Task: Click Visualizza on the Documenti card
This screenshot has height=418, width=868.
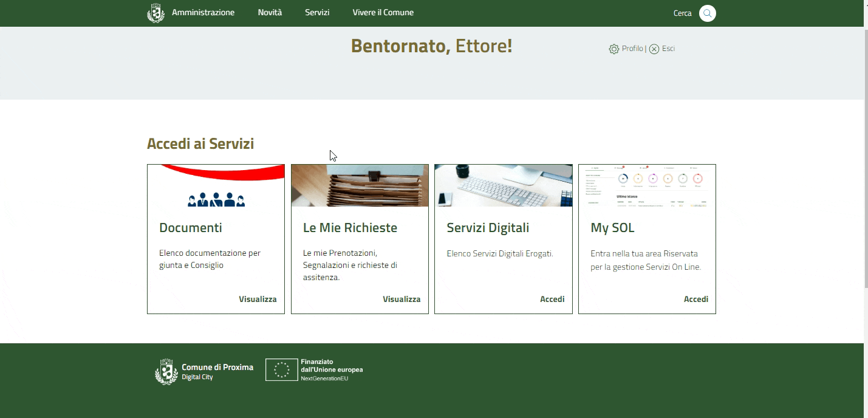Action: [x=258, y=299]
